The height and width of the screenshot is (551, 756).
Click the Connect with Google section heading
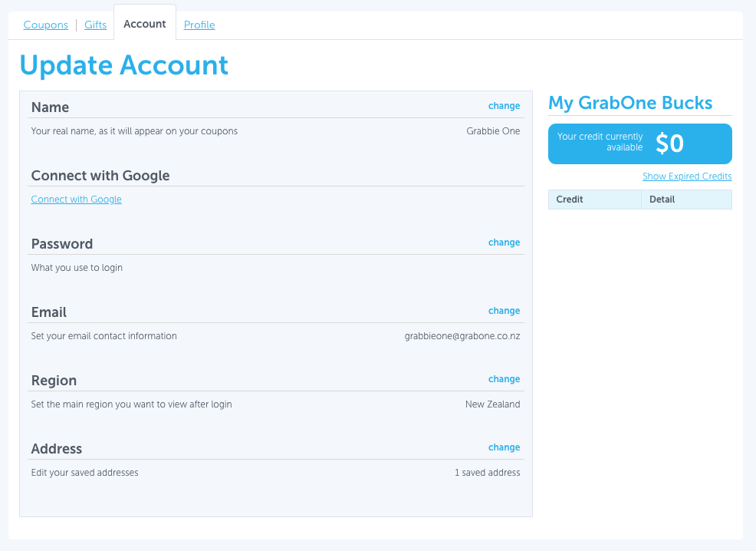[100, 176]
